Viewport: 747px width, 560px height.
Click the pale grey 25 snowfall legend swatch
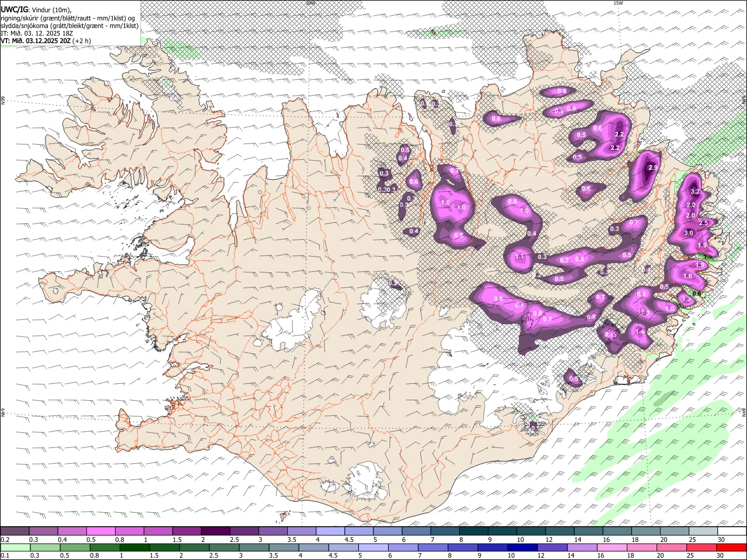click(x=702, y=531)
